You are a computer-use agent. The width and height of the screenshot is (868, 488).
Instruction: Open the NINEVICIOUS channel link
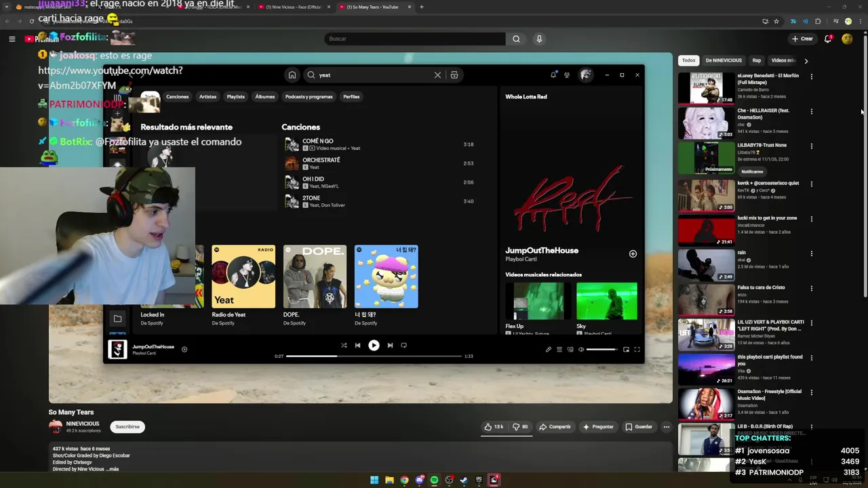(x=83, y=424)
